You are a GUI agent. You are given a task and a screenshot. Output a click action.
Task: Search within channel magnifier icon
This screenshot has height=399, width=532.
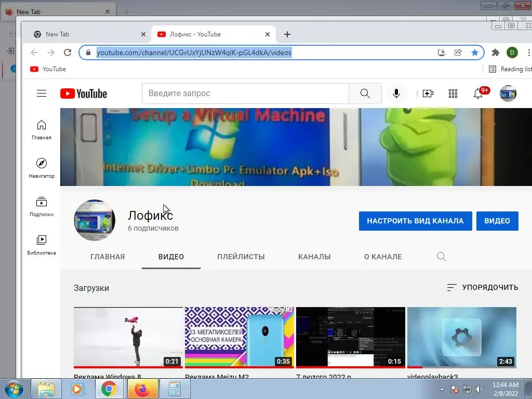pos(441,257)
